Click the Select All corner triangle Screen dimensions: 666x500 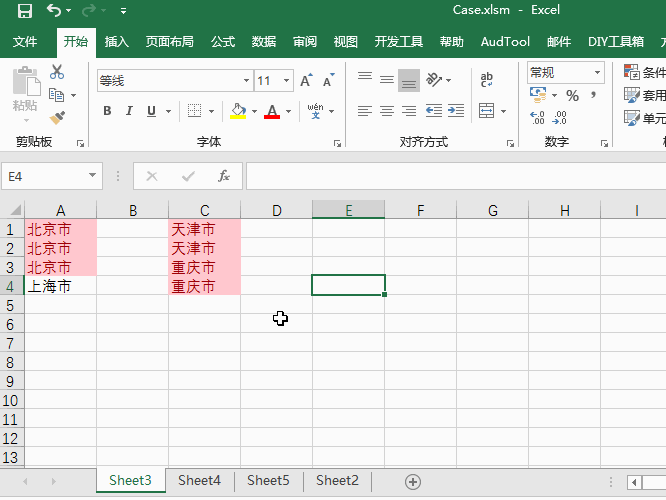(x=15, y=210)
